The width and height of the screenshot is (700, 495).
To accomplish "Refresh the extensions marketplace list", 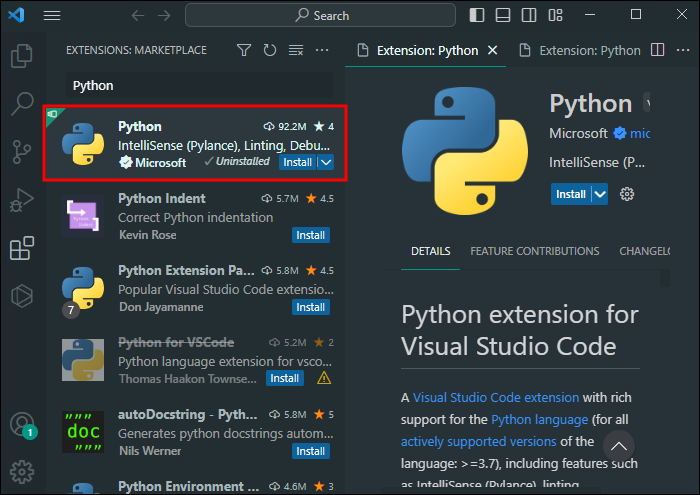I will tap(270, 50).
